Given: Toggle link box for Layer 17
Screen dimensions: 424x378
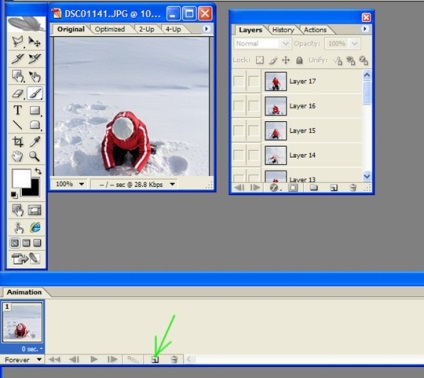Looking at the screenshot, I should (253, 81).
